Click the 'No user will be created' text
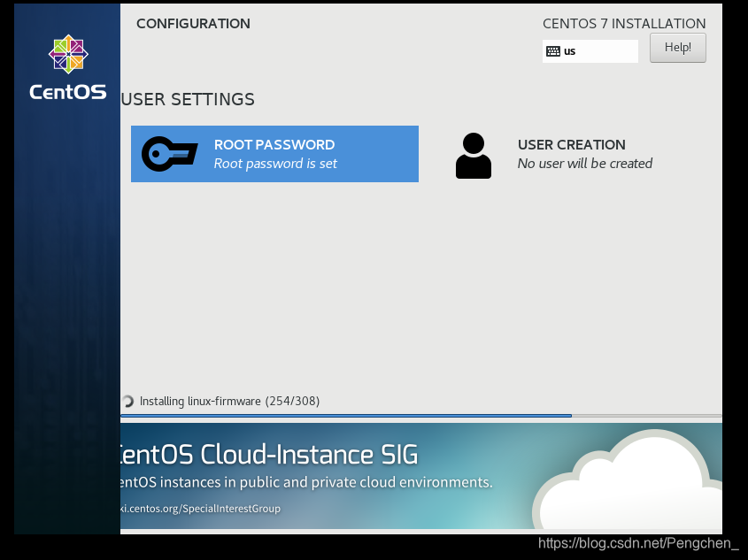This screenshot has height=560, width=748. coord(585,164)
